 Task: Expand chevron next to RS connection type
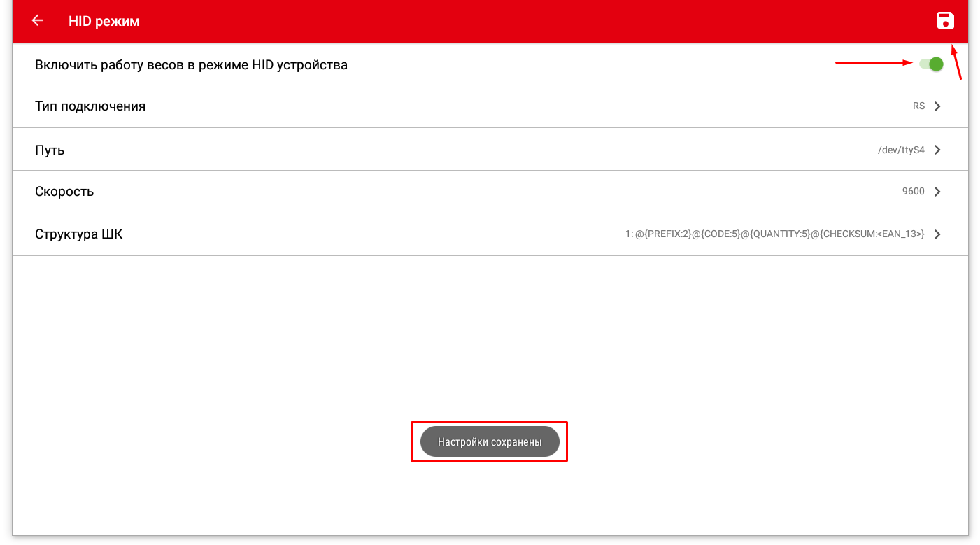click(x=937, y=106)
